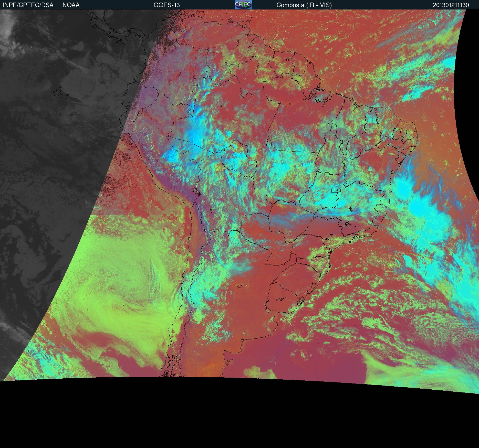Click the Composta (IR - VIS) title

304,5
